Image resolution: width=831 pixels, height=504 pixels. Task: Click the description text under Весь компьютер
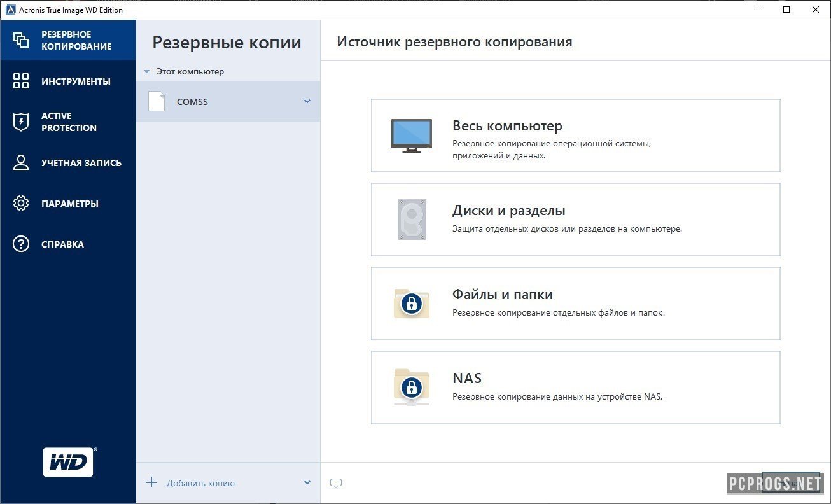pos(552,150)
